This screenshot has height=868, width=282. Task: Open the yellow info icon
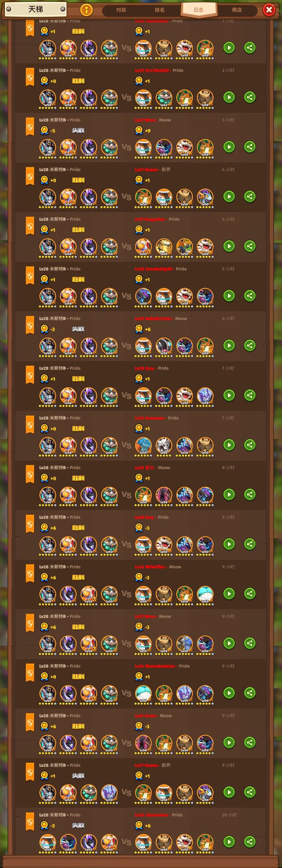[87, 10]
